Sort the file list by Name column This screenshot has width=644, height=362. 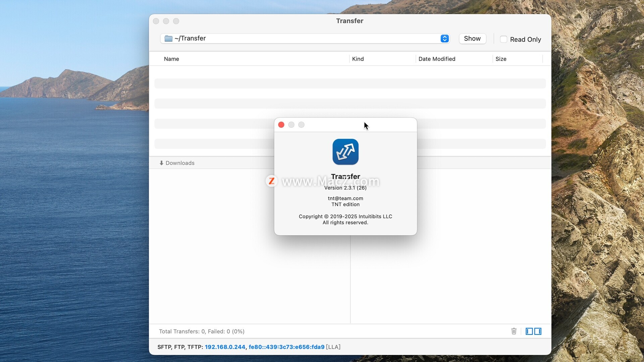pos(171,59)
